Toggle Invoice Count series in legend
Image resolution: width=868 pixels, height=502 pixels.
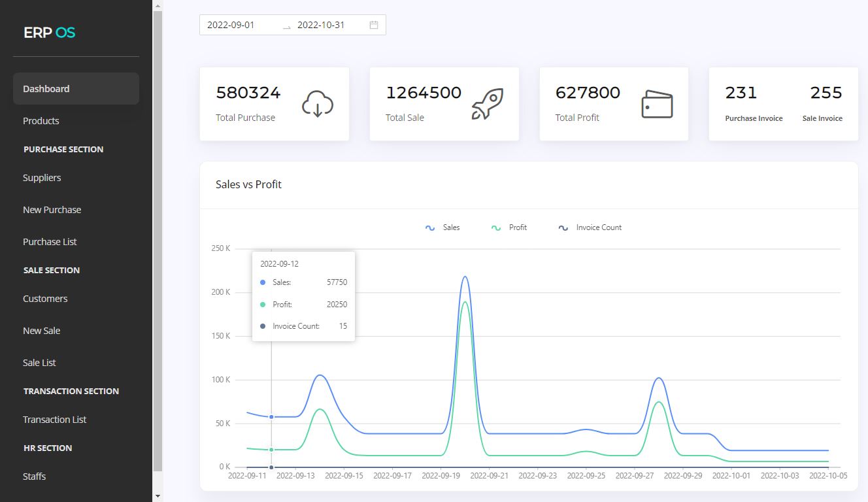click(590, 227)
